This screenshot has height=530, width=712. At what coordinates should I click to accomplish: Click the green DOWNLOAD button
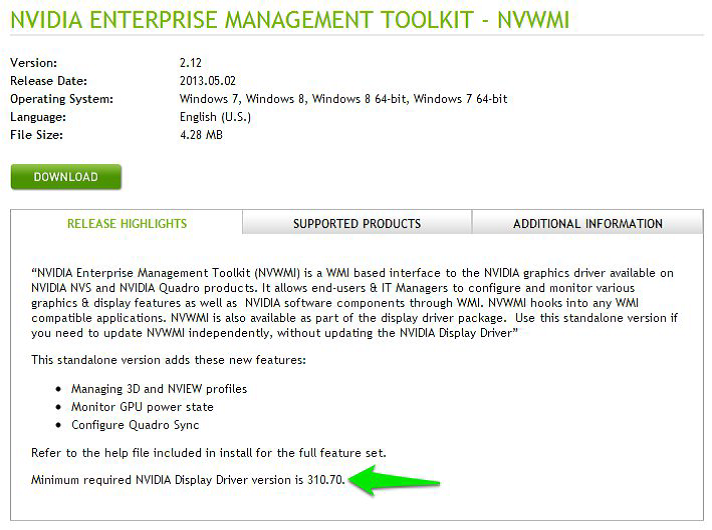(66, 177)
